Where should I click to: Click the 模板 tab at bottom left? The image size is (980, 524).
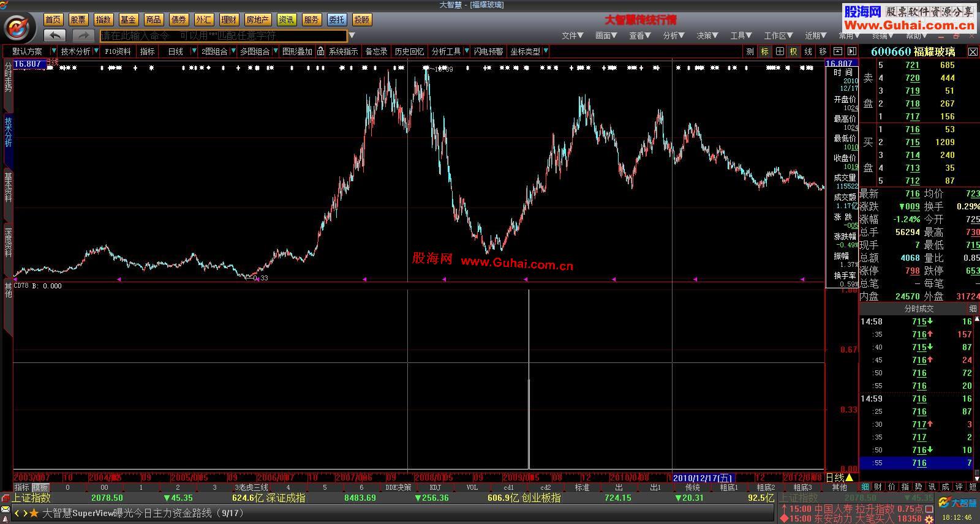(x=40, y=487)
